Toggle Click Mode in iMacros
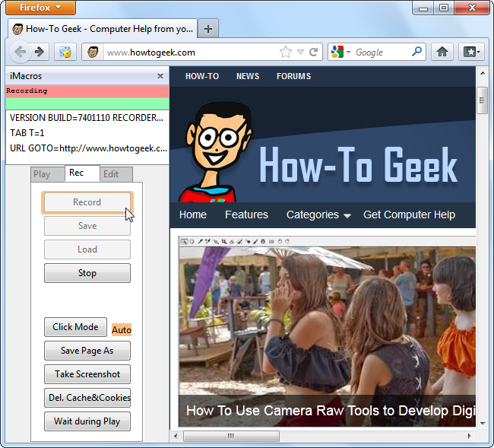494x448 pixels. click(x=75, y=327)
